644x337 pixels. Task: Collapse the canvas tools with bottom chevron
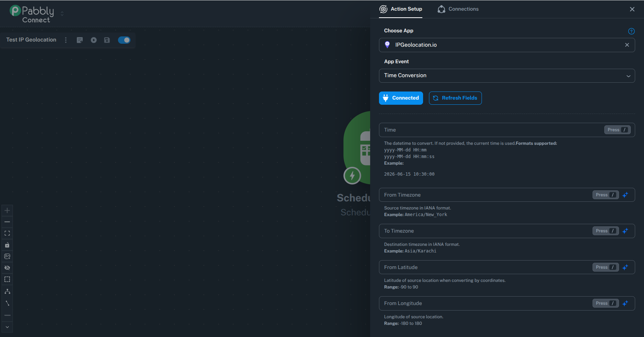(x=7, y=327)
